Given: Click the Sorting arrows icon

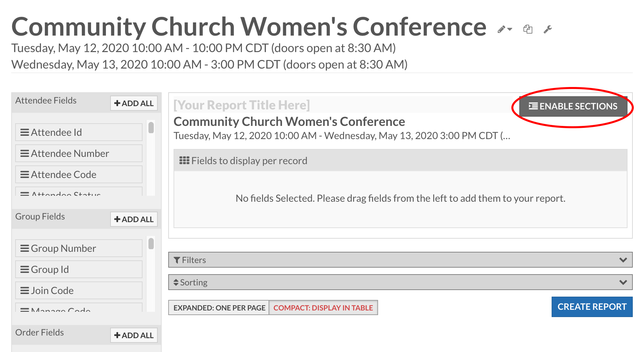Looking at the screenshot, I should (176, 282).
